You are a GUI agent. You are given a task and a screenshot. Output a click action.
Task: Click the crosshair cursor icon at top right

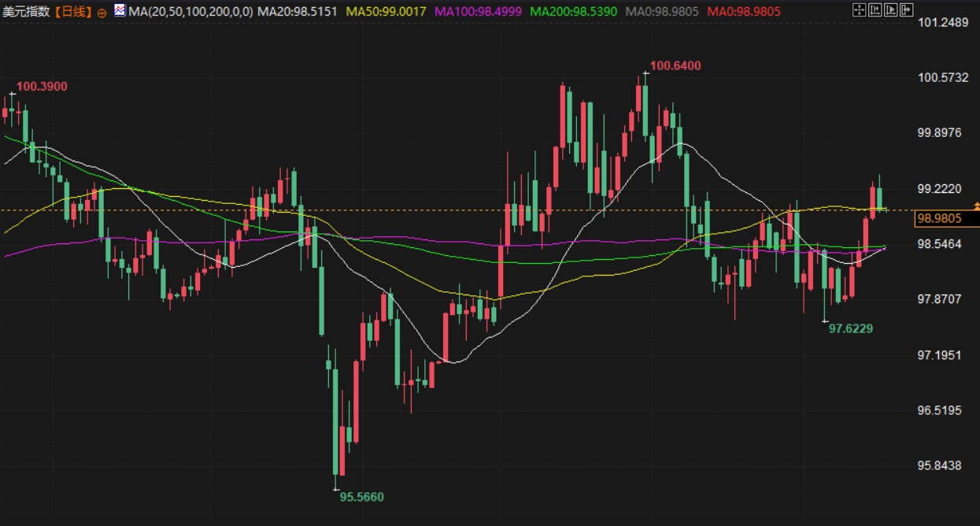click(x=860, y=9)
